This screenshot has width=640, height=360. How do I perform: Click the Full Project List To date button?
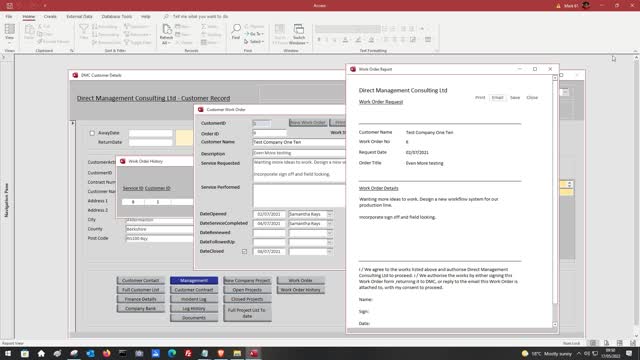click(x=247, y=313)
